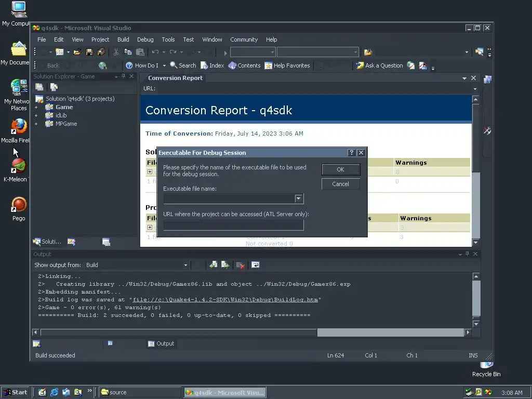Screen dimensions: 532x399
Task: Open the Toolbox side tab icon
Action: coord(487,130)
